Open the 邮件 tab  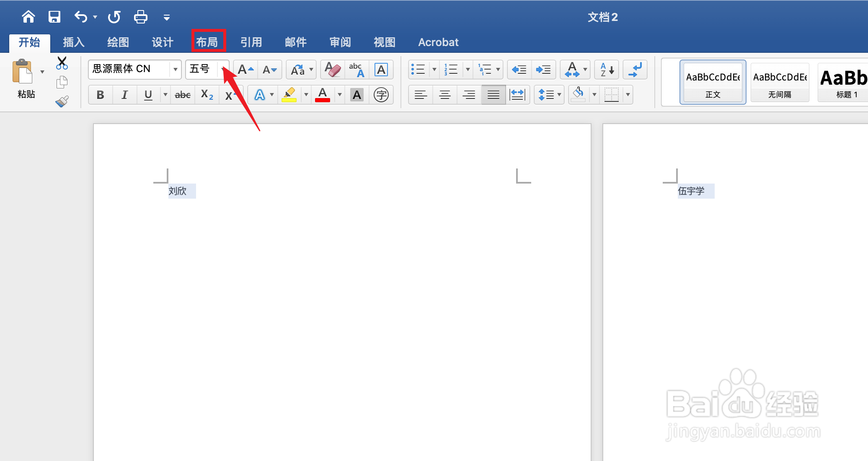tap(296, 42)
